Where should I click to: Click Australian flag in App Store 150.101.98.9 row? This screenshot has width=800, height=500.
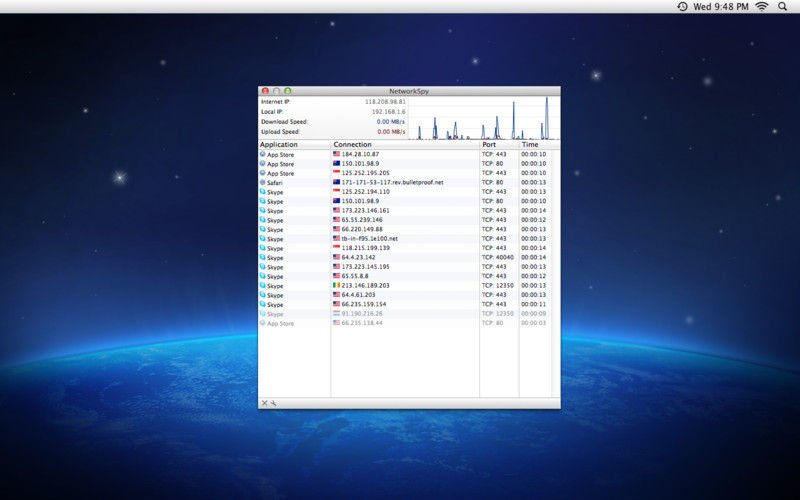[336, 163]
